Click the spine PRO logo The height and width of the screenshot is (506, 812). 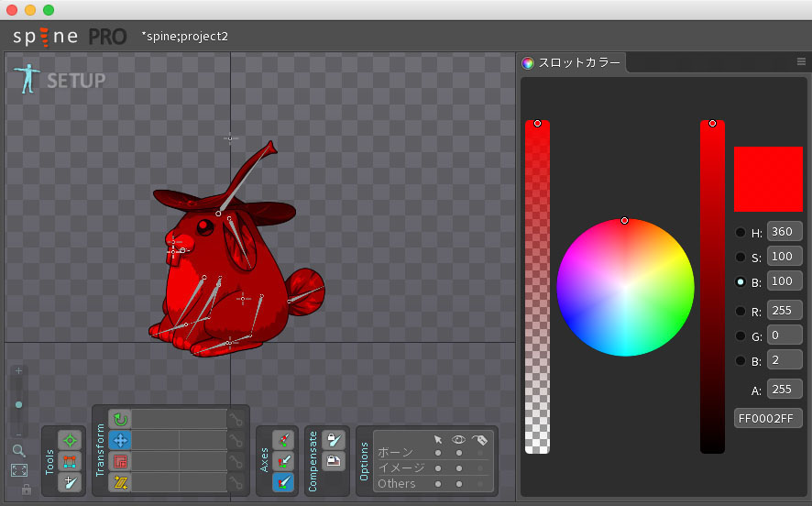[70, 37]
